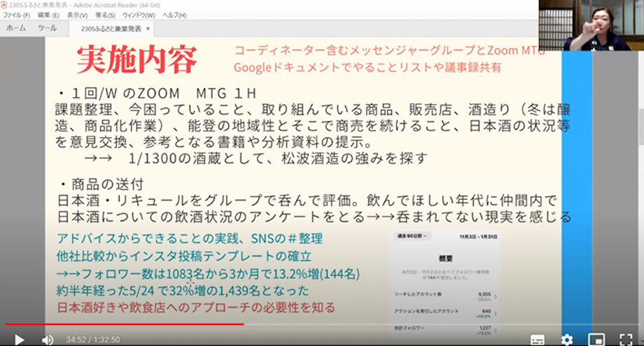Click the Acrobat PDF icon in title bar
644x346 pixels.
click(x=3, y=5)
